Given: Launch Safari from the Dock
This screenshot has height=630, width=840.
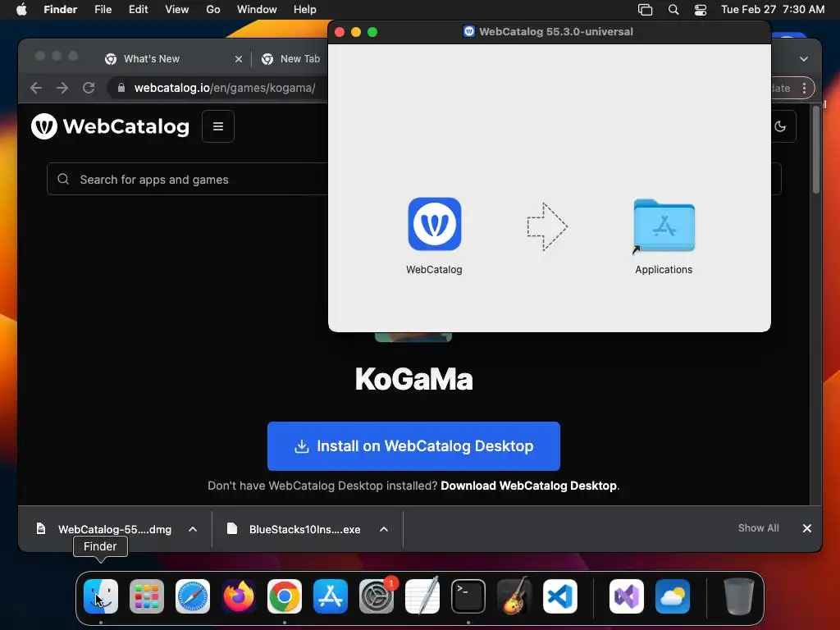Looking at the screenshot, I should click(193, 596).
